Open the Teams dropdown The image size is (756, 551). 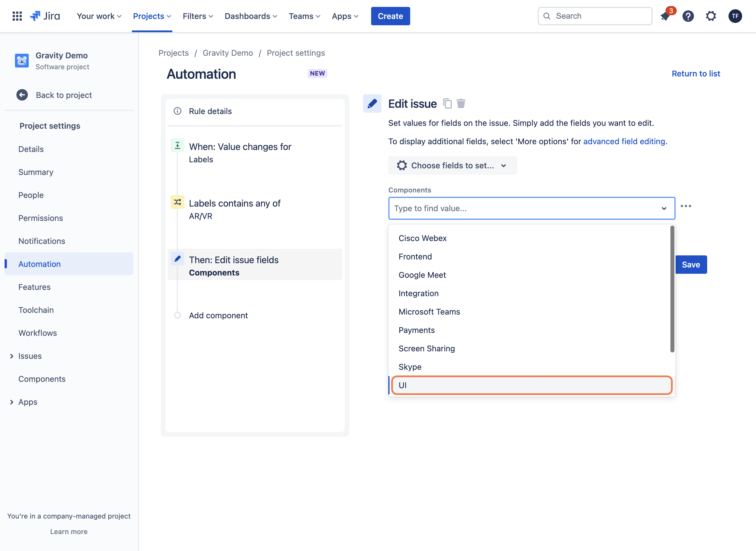tap(304, 16)
